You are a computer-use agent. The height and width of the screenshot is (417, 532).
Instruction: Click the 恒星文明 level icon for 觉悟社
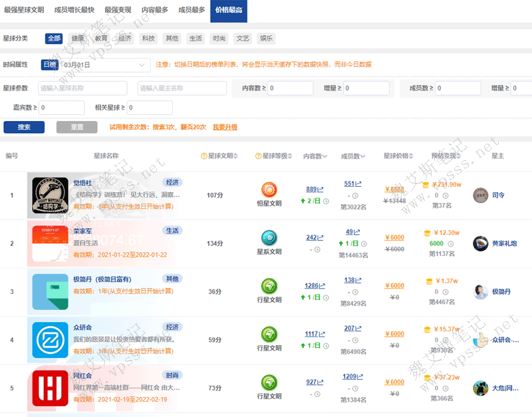point(269,190)
